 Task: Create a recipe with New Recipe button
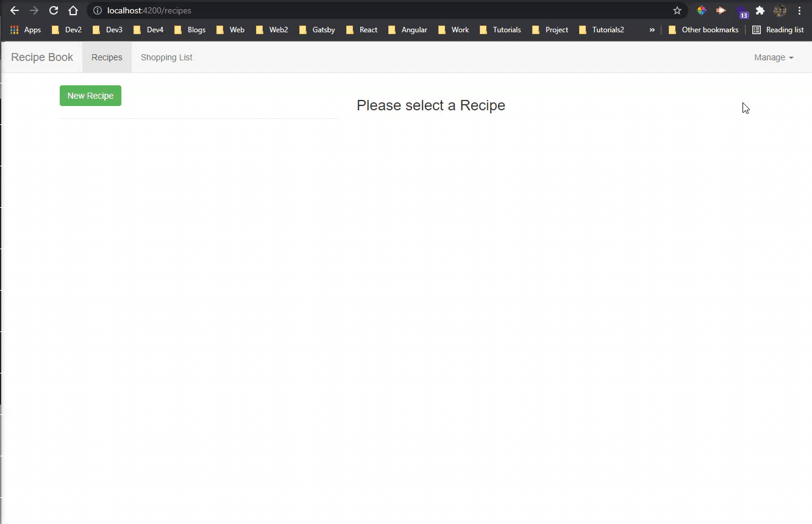pos(90,96)
